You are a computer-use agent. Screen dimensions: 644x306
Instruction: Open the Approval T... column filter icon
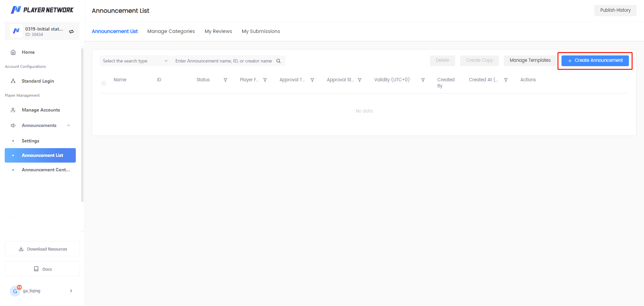(312, 80)
